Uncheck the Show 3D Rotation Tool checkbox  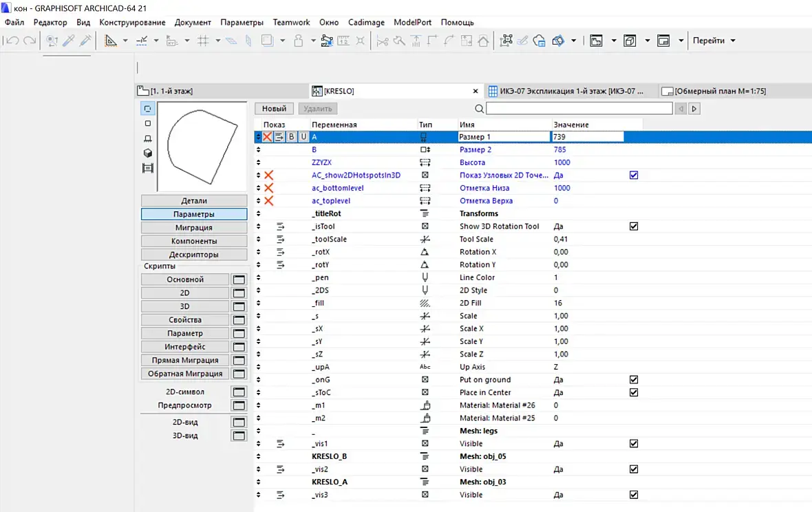[634, 226]
